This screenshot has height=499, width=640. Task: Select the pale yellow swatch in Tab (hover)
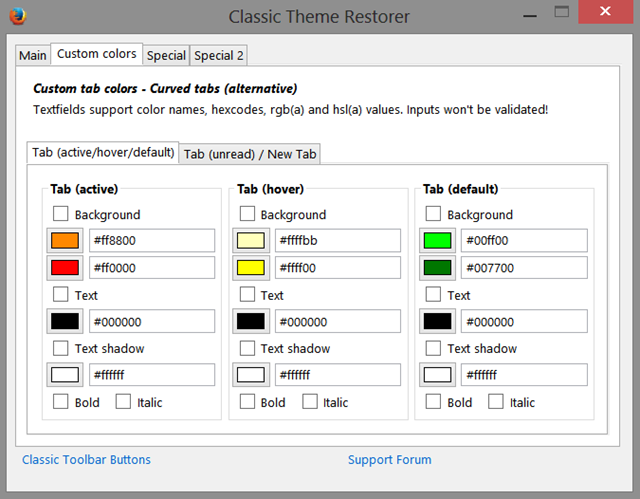[x=251, y=241]
